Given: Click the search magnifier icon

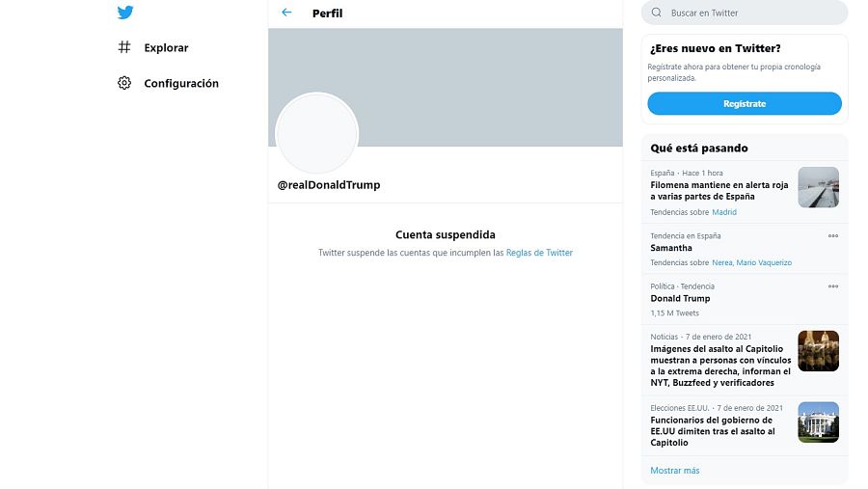Looking at the screenshot, I should click(x=657, y=13).
